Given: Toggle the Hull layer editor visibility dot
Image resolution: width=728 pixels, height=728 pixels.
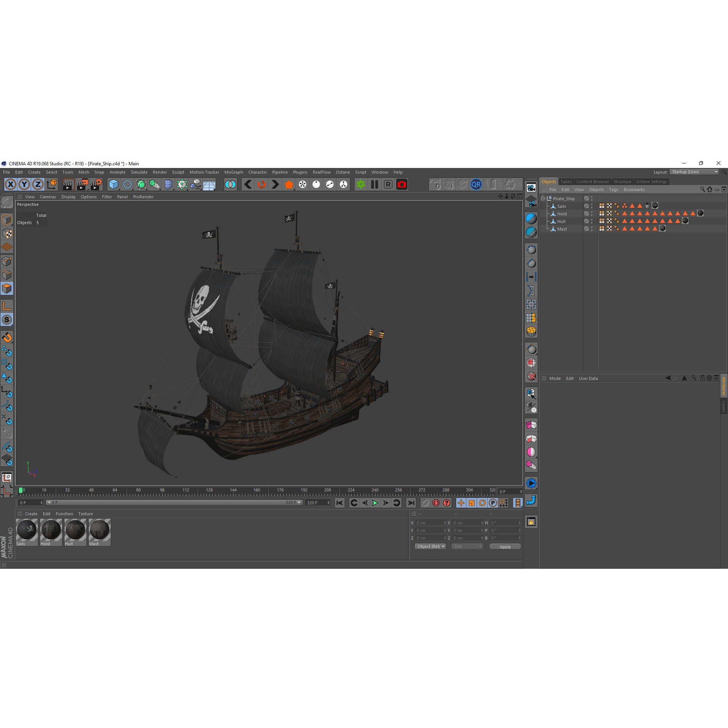Looking at the screenshot, I should click(592, 220).
